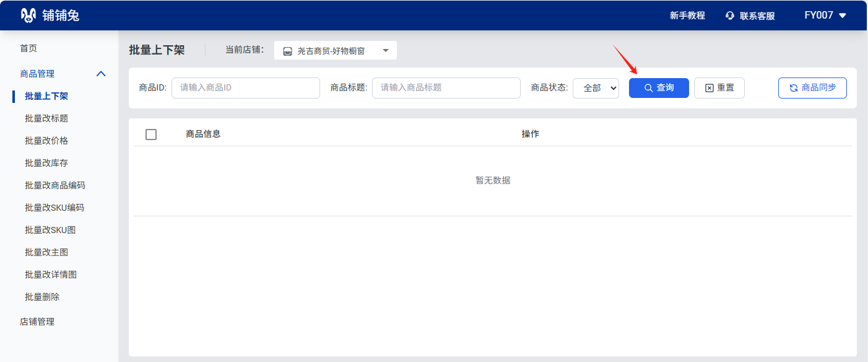Open the 当前店铺 store dropdown arrow
This screenshot has height=362, width=868.
point(385,51)
